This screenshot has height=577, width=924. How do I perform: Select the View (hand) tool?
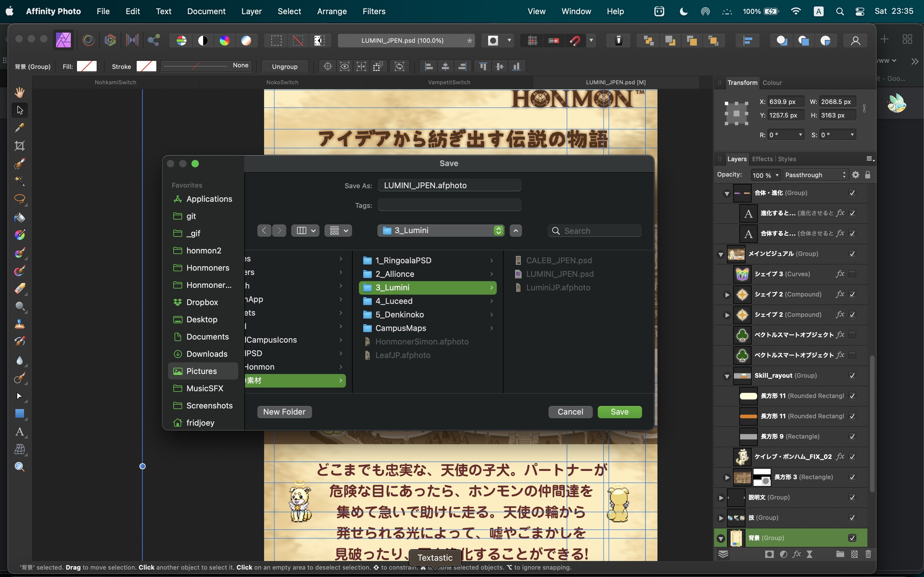(19, 92)
